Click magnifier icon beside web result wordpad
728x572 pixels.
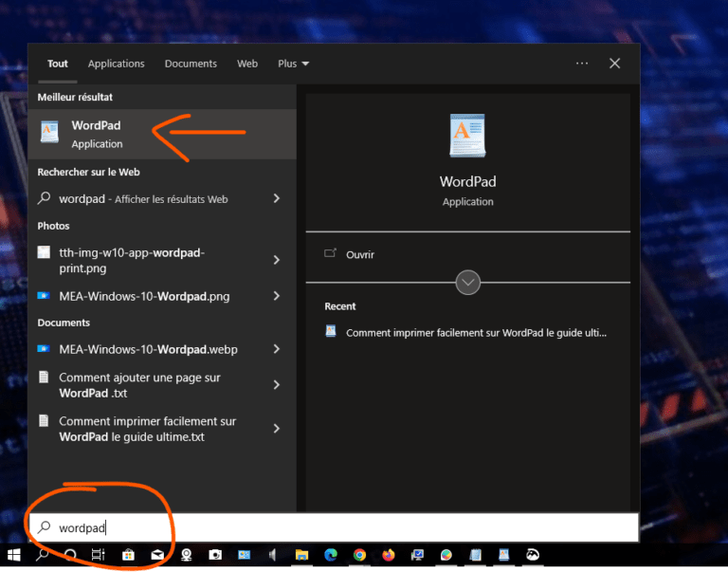[x=45, y=198]
